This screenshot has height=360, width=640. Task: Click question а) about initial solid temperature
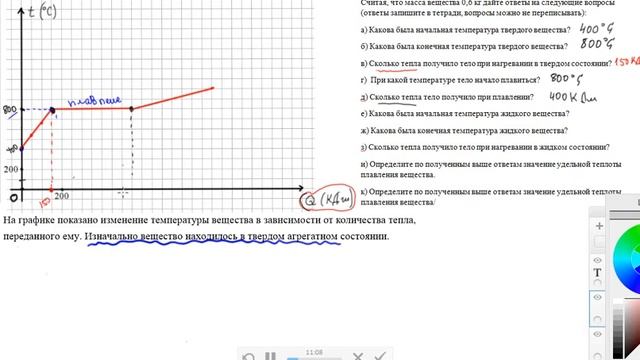click(x=465, y=30)
